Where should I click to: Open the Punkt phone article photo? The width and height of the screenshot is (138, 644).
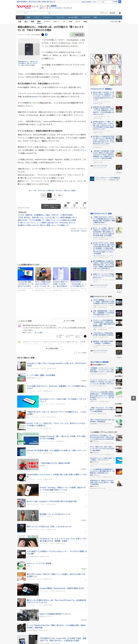29,49
